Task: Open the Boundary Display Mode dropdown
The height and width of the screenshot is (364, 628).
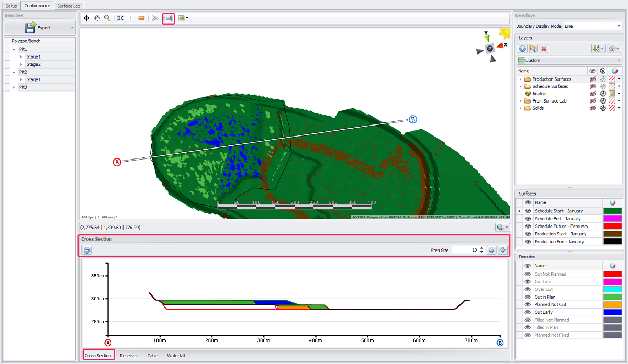Action: (592, 26)
